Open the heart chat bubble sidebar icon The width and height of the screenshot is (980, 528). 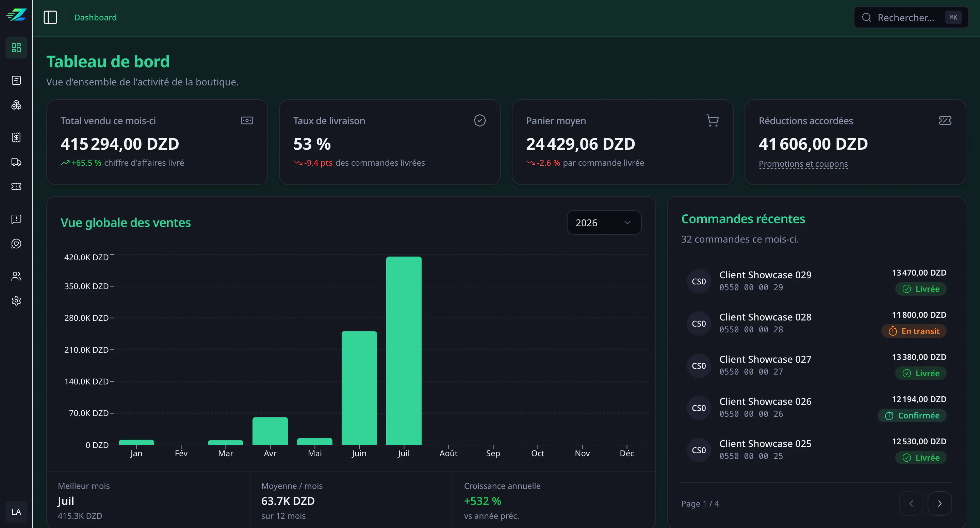pos(16,244)
